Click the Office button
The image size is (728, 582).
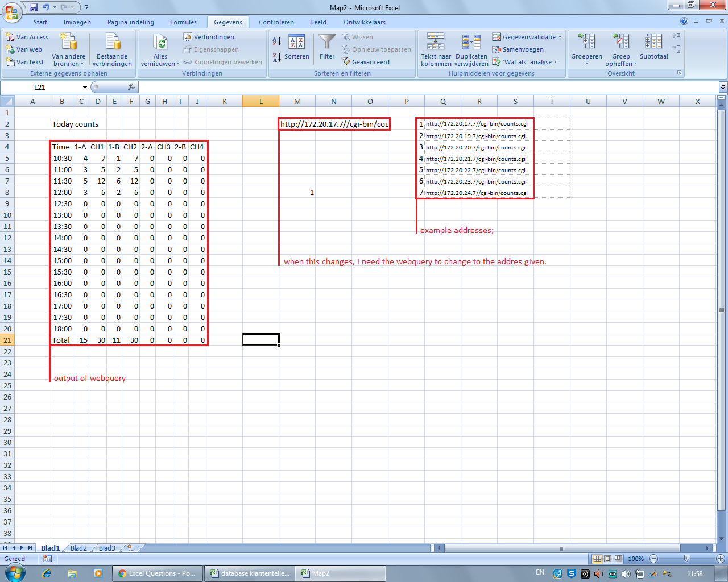click(11, 11)
